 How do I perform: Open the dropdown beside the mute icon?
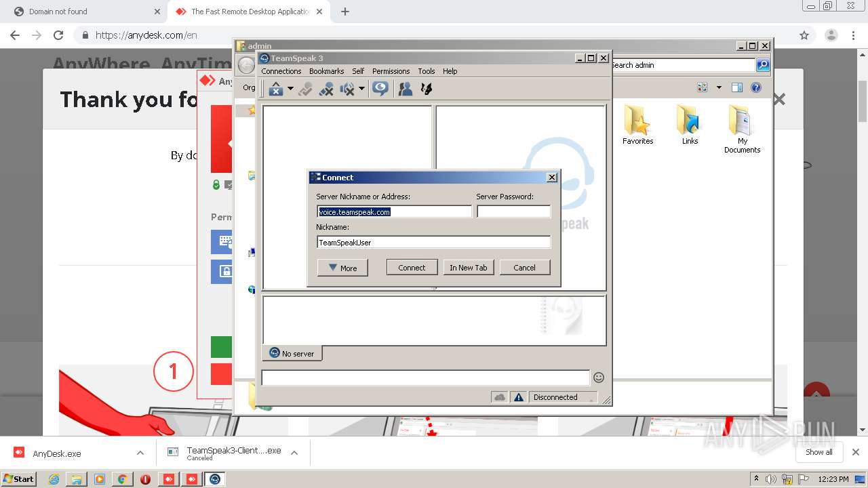(361, 89)
